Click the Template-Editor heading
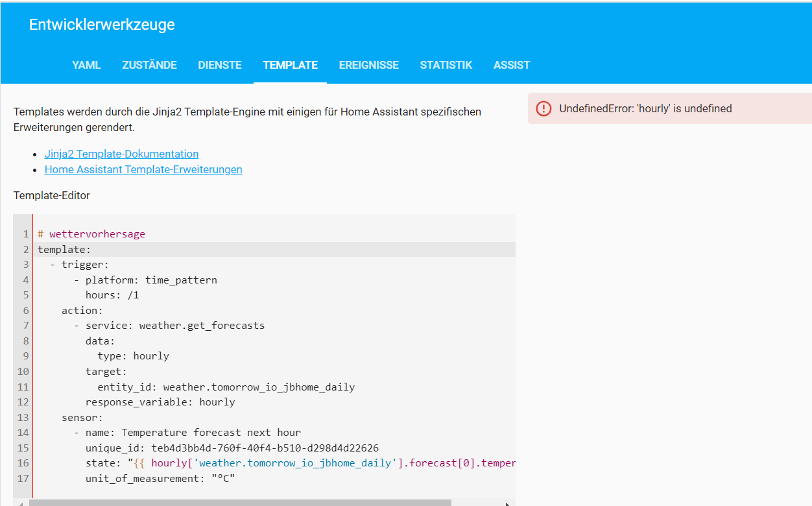Viewport: 812px width, 506px height. [x=52, y=195]
